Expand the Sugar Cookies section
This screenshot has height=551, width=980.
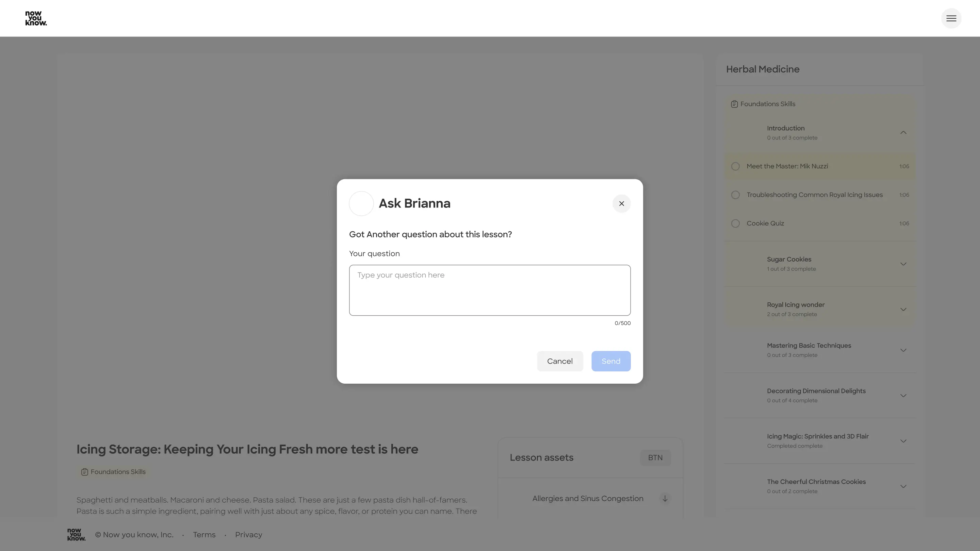click(x=903, y=264)
